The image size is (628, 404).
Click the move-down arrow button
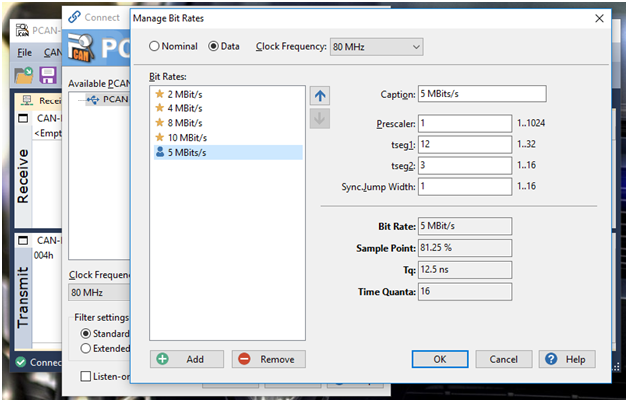(321, 118)
